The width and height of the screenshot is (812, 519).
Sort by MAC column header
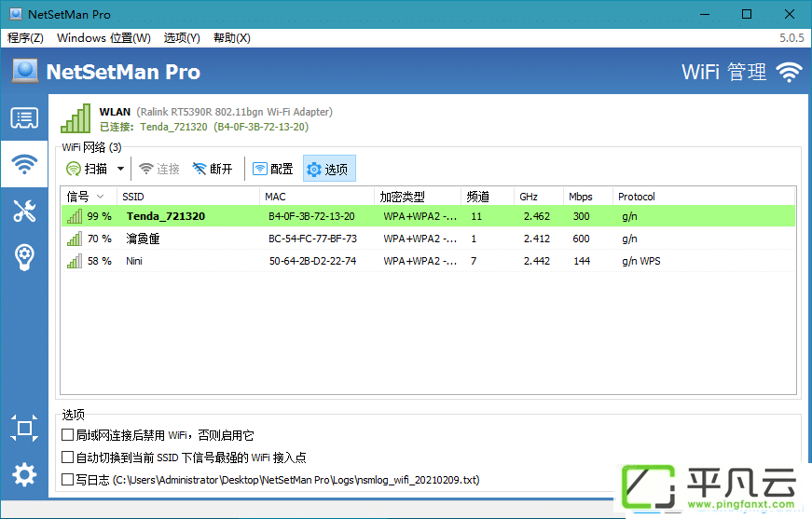(316, 197)
